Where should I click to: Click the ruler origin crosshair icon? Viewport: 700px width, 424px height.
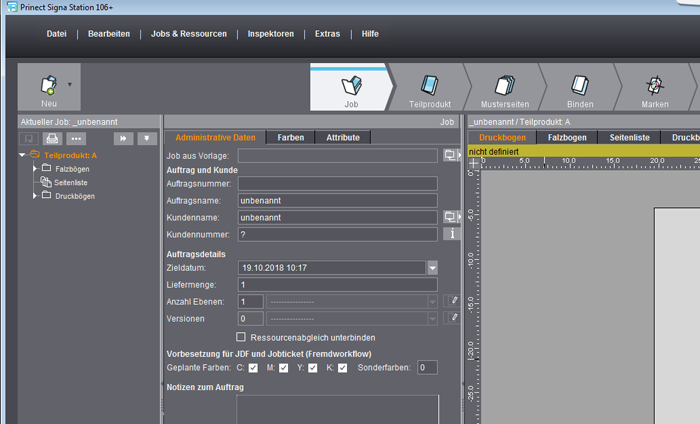coord(474,163)
